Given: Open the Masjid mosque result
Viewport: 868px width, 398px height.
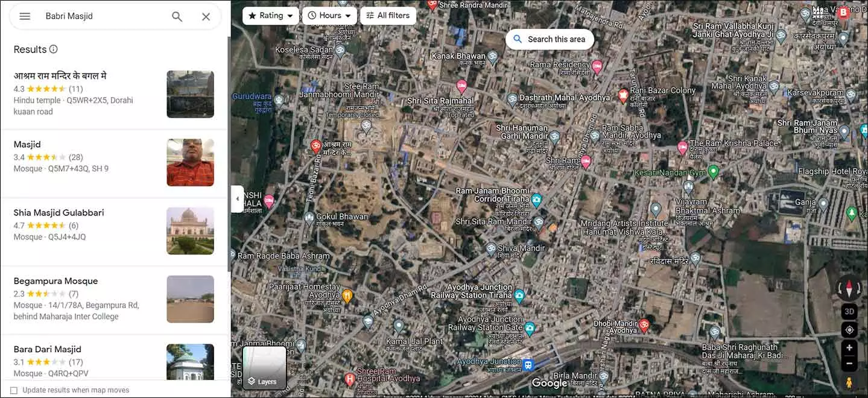Looking at the screenshot, I should (114, 163).
